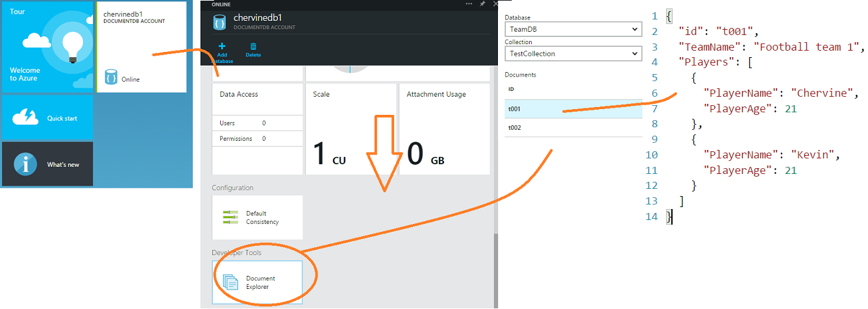Open the chervinedb1 DocumentDB account tile
Screen dimensions: 868x309
(142, 47)
